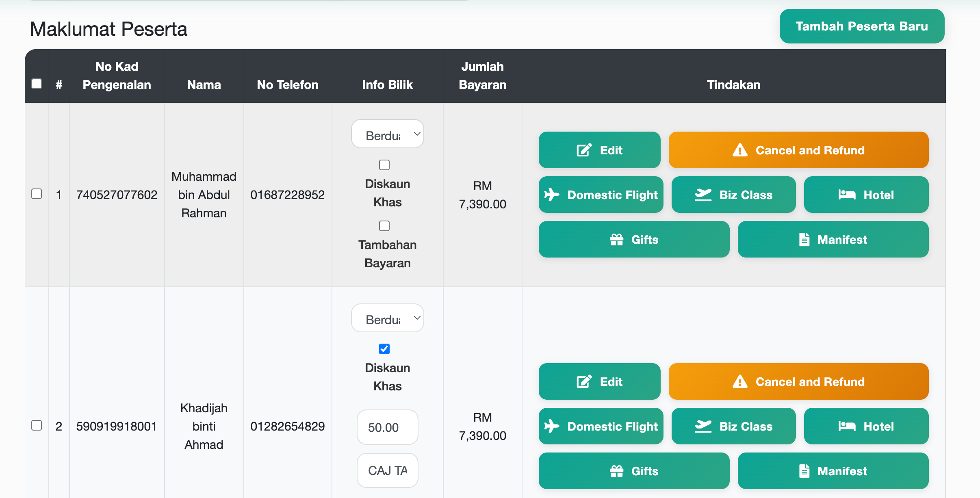Screen dimensions: 980x498
Task: Click pencil icon on Khadijah's Edit button
Action: (584, 381)
